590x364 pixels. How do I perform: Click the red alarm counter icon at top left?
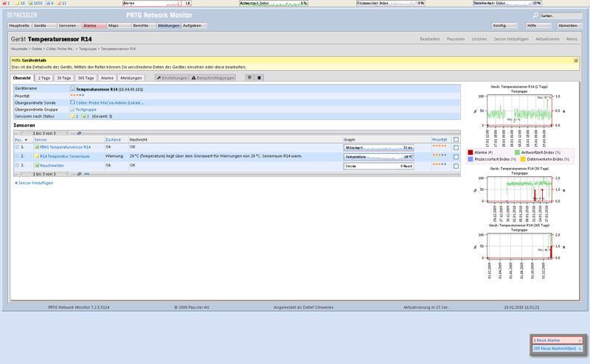point(3,3)
